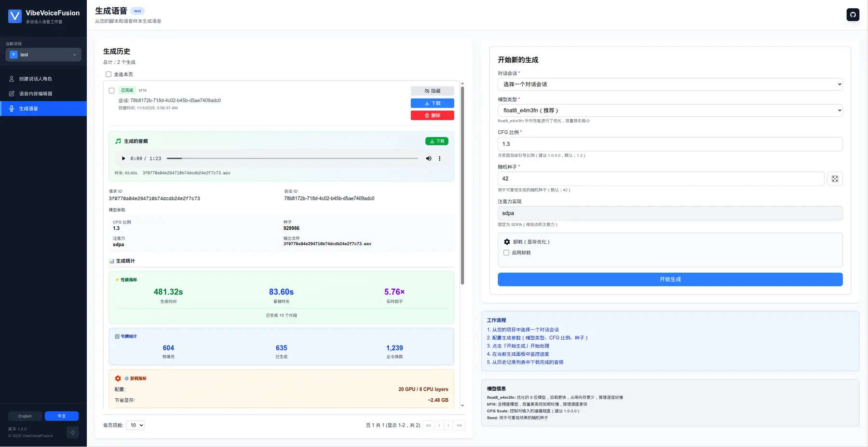The height and width of the screenshot is (447, 868).
Task: Open the GitHub link icon
Action: click(853, 14)
